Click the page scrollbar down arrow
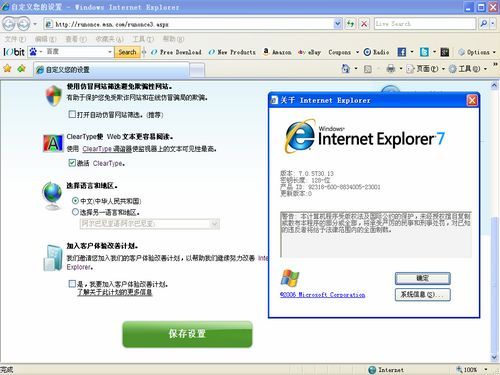The height and width of the screenshot is (375, 500). click(x=494, y=357)
